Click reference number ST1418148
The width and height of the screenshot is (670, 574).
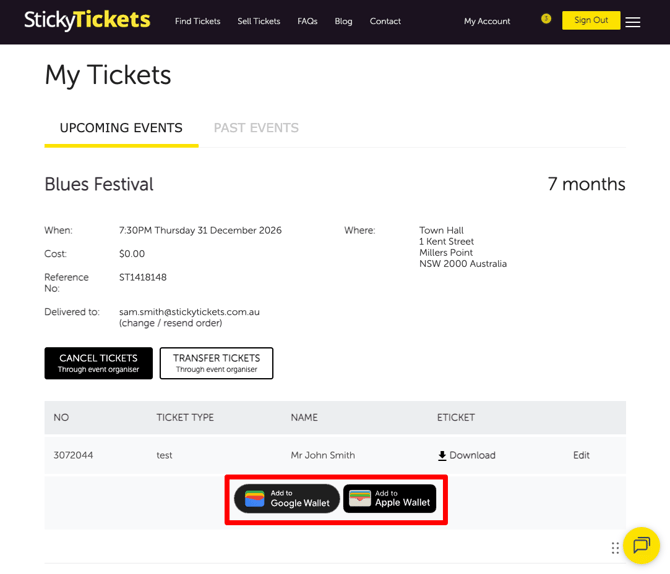[143, 277]
